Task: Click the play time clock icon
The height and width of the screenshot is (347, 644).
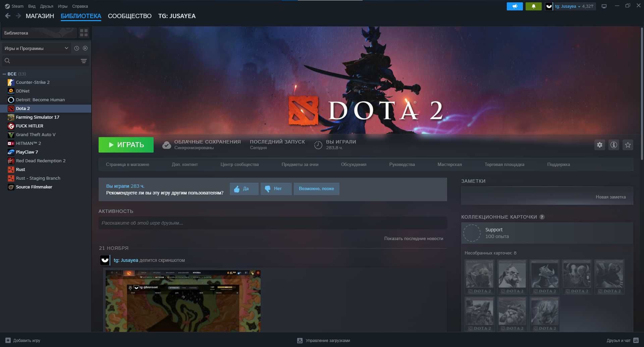Action: point(318,145)
